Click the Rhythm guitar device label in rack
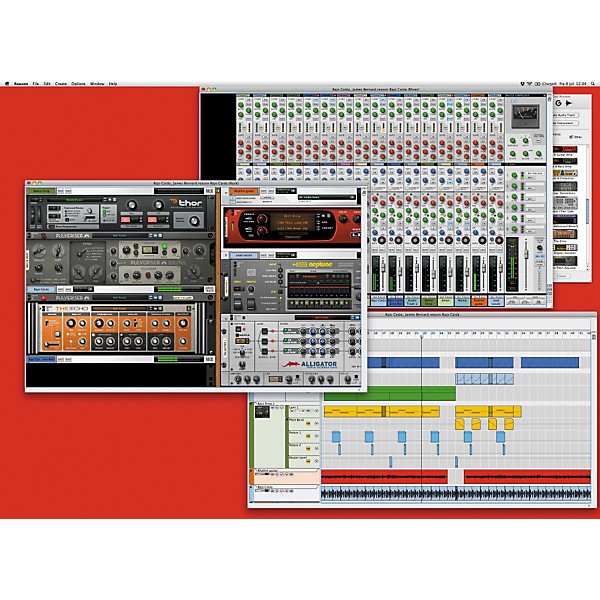The height and width of the screenshot is (600, 600). pyautogui.click(x=244, y=191)
